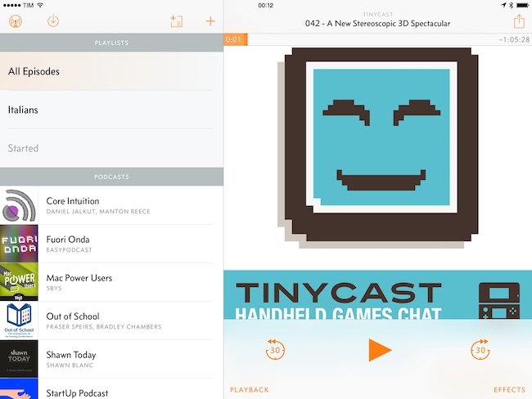532x399 pixels.
Task: Click the 0:01 progress scrubber handle
Action: (x=236, y=40)
